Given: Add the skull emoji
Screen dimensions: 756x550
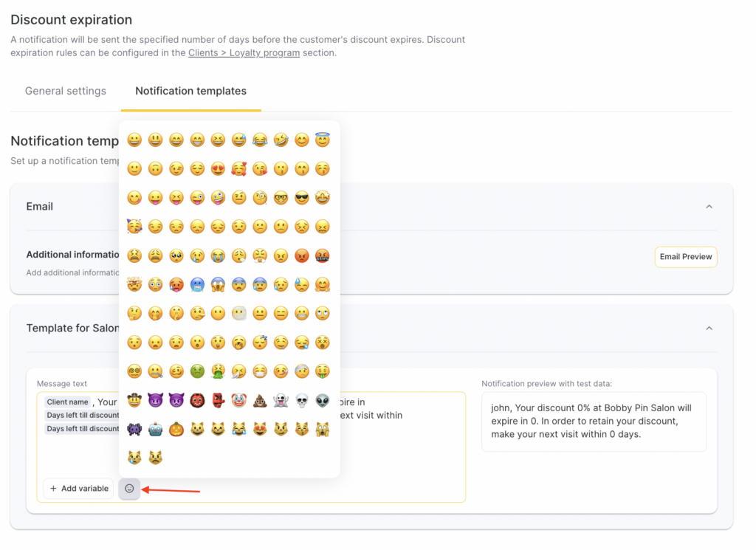Looking at the screenshot, I should coord(301,400).
